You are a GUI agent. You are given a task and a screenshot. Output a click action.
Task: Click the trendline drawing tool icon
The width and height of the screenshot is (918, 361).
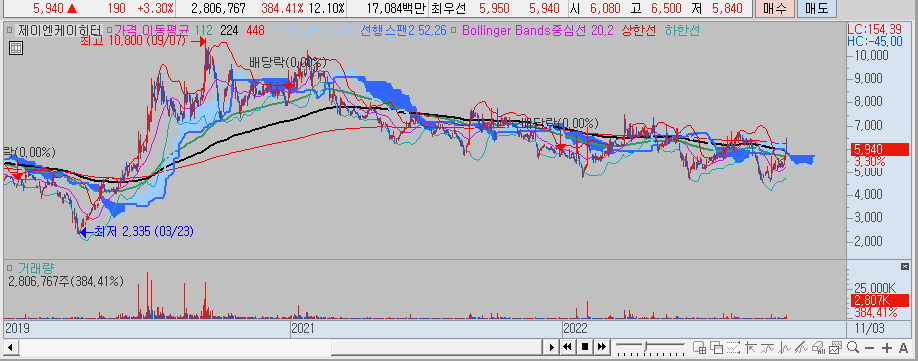(801, 348)
